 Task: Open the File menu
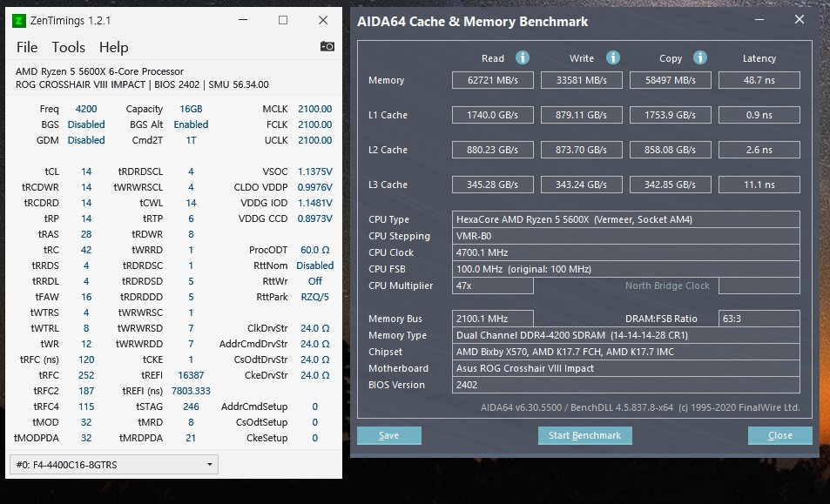(27, 47)
